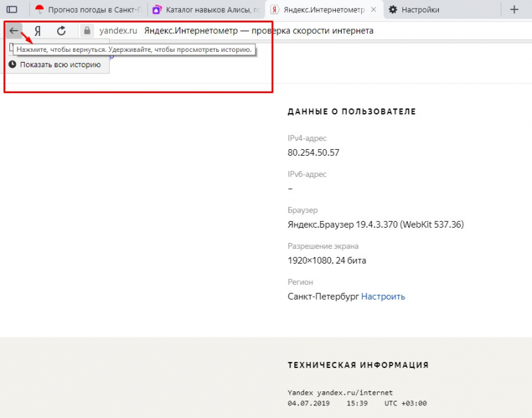Image resolution: width=532 pixels, height=418 pixels.
Task: Toggle the side panel icon in tab bar
Action: click(x=12, y=9)
